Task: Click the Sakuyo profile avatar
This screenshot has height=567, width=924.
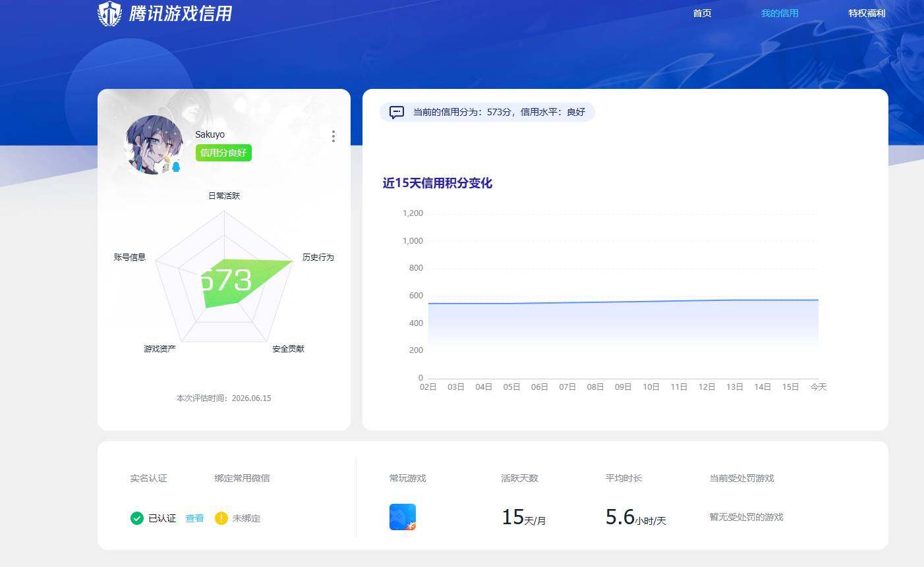Action: (x=154, y=145)
